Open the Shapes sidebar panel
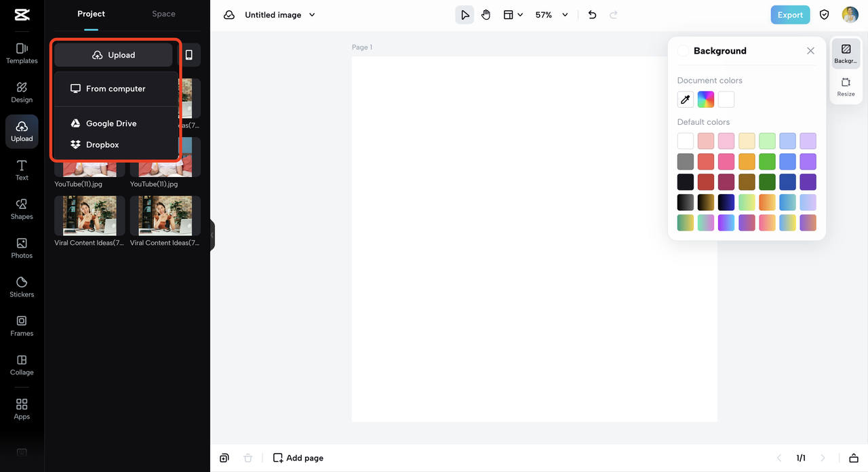Screen dimensions: 868x472 (x=22, y=210)
